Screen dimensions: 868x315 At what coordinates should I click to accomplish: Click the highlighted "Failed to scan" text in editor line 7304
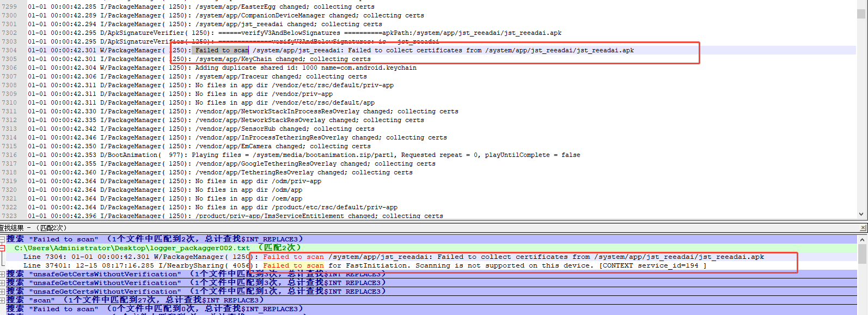(222, 50)
